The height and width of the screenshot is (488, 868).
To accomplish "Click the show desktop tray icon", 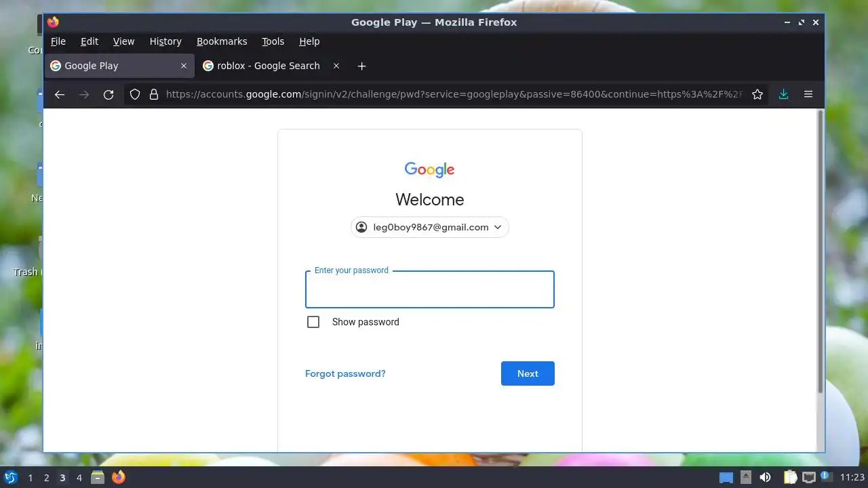I will click(726, 478).
